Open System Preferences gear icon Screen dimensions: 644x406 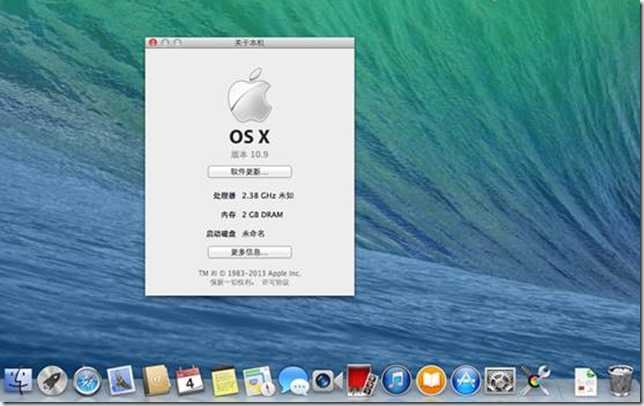[x=500, y=381]
